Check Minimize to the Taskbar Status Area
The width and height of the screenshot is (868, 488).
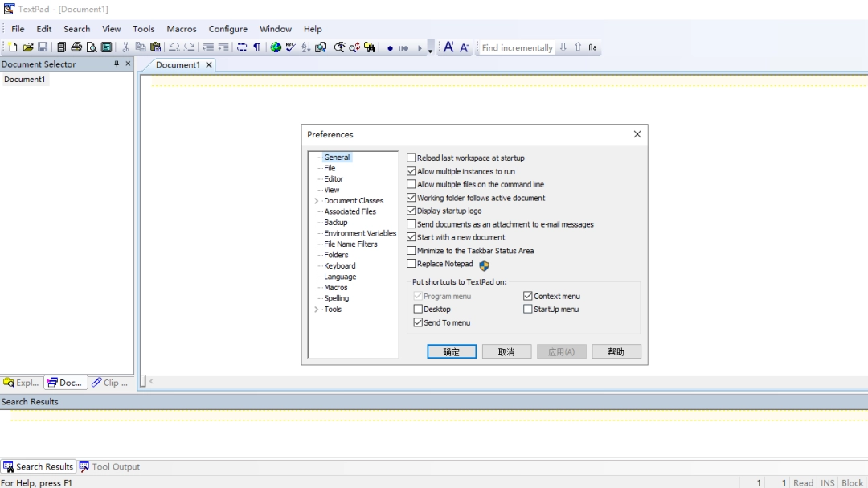tap(411, 250)
